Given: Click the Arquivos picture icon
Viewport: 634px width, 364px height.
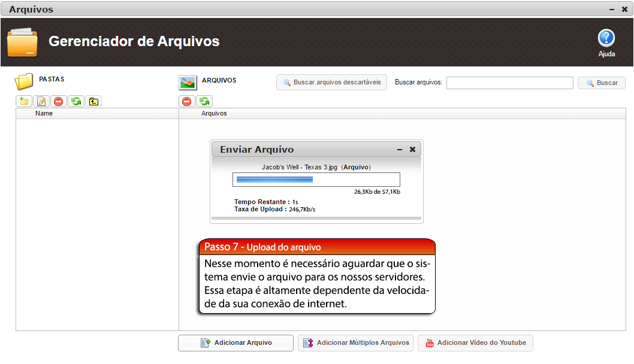Looking at the screenshot, I should coord(188,83).
